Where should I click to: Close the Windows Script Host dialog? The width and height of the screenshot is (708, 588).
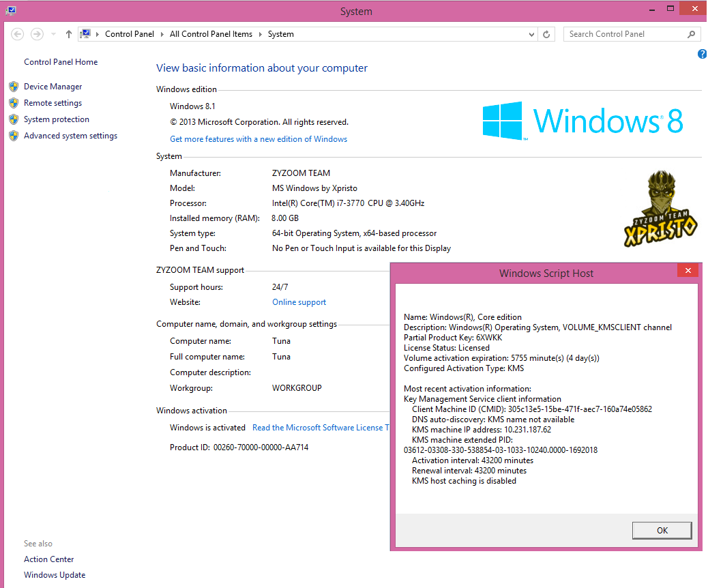(688, 271)
